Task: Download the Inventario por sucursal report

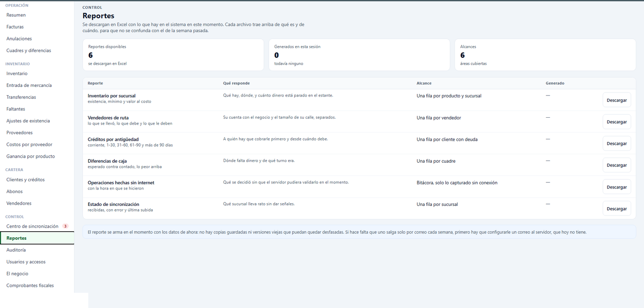Action: 617,100
